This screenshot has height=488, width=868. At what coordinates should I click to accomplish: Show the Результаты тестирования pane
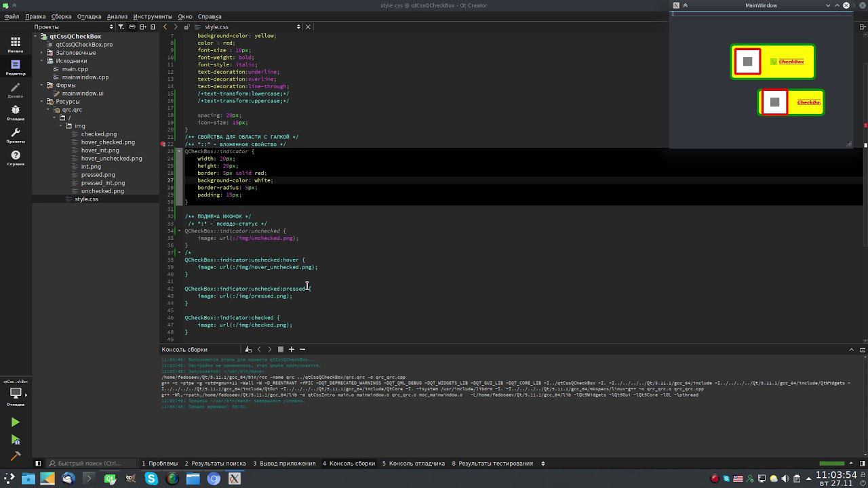coord(492,464)
